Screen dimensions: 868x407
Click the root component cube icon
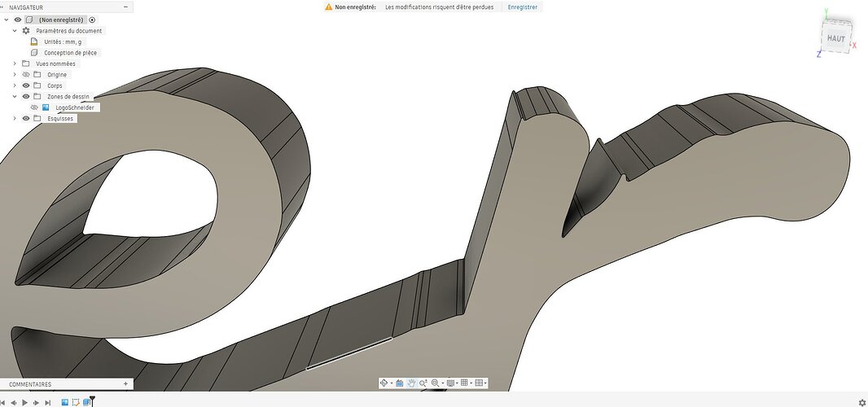coord(29,20)
